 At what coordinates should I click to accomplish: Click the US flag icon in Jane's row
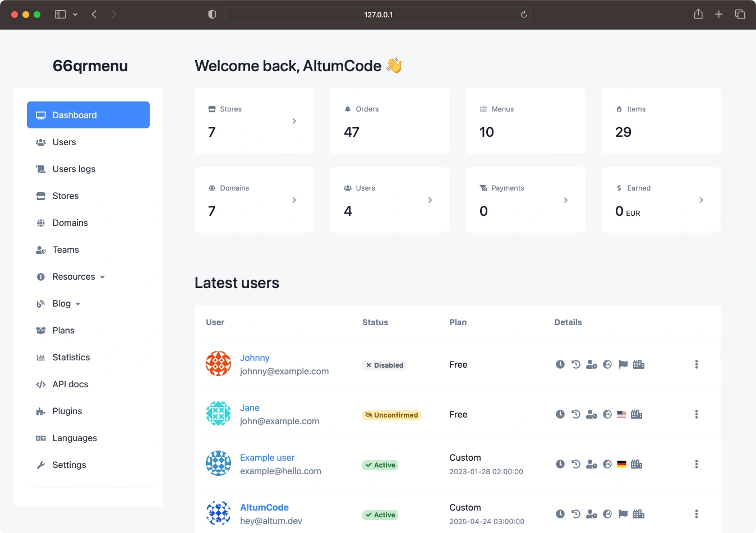[x=621, y=414]
